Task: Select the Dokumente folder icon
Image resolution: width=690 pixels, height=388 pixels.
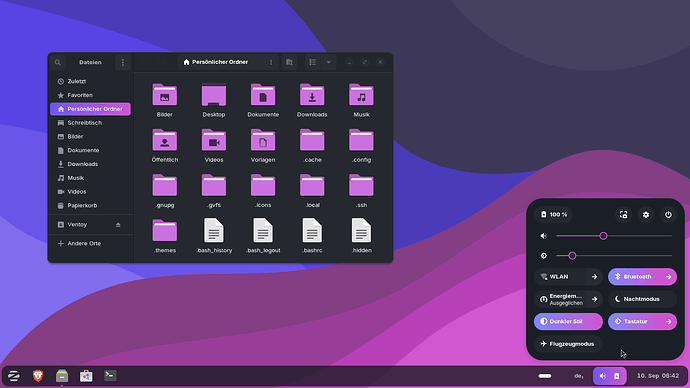Action: click(263, 95)
